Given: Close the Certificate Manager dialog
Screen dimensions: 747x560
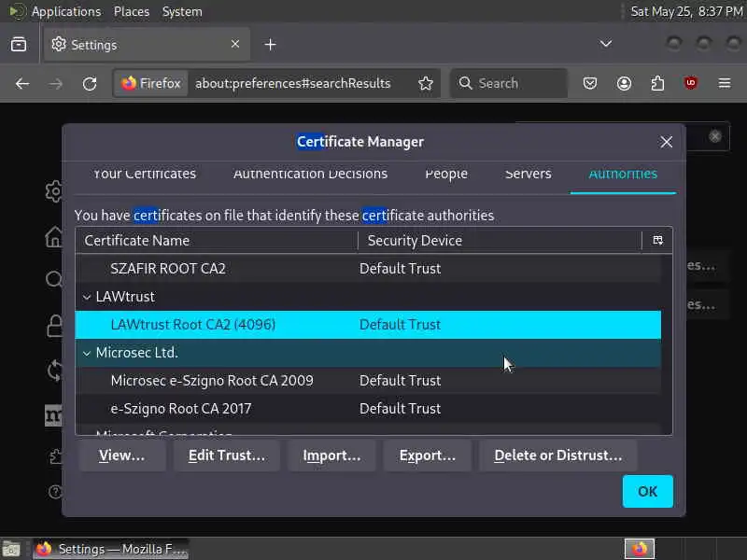Looking at the screenshot, I should tap(666, 142).
